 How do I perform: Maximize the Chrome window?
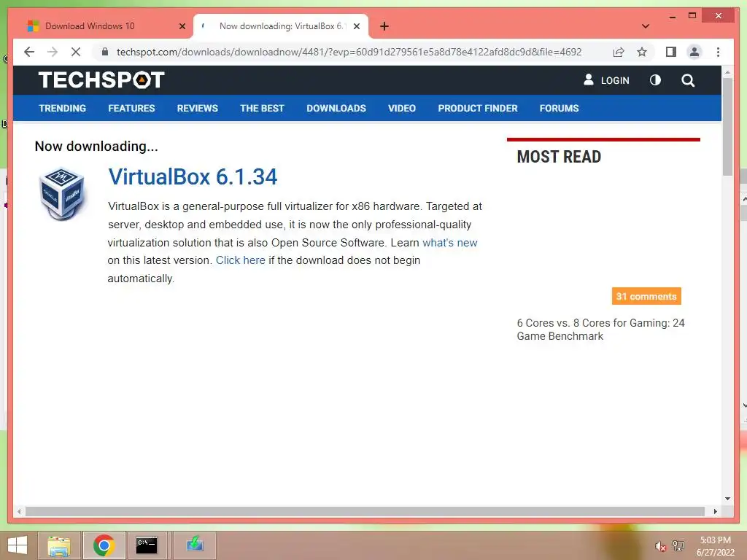(x=692, y=16)
